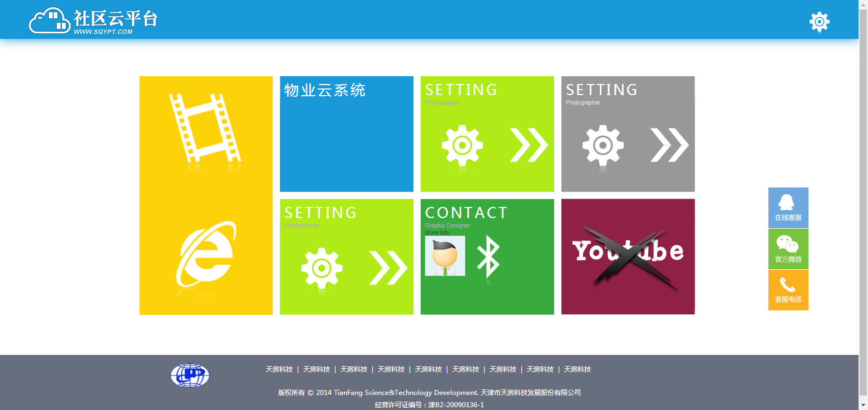Click the globe company logo in the footer
Viewport: 868px width, 410px height.
click(x=190, y=376)
